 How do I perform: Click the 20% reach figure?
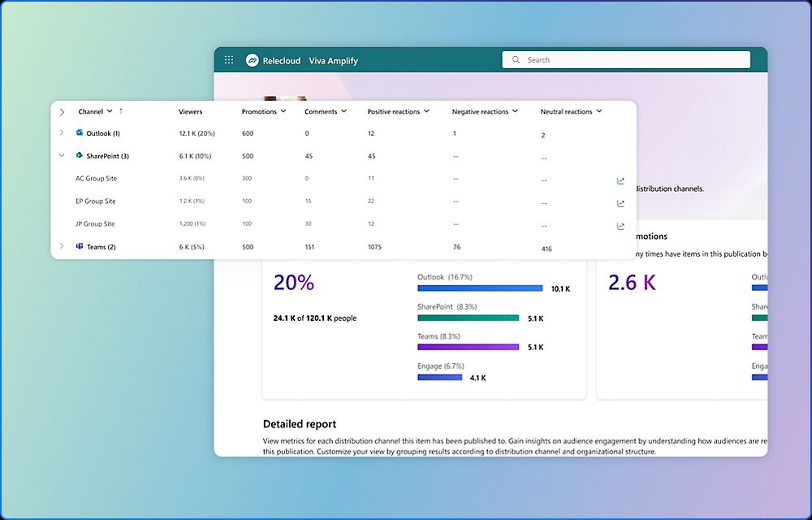tap(294, 283)
